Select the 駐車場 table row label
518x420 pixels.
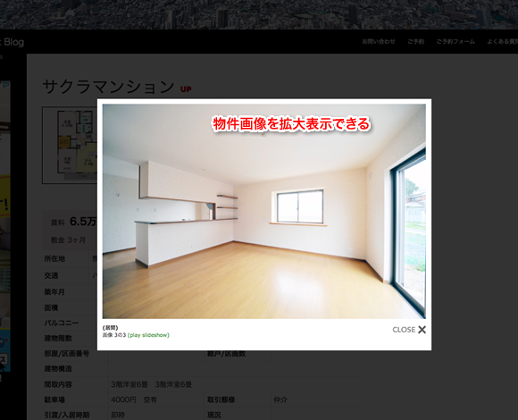[54, 399]
